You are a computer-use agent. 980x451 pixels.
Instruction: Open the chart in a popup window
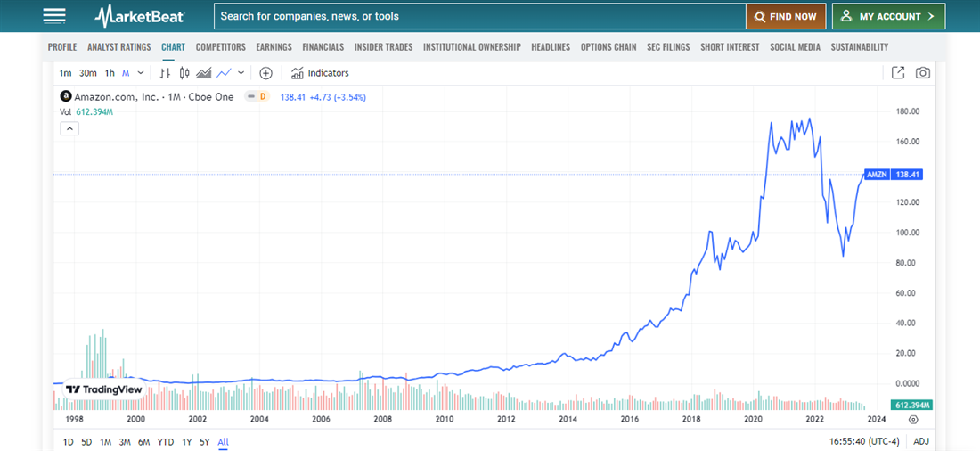tap(898, 73)
